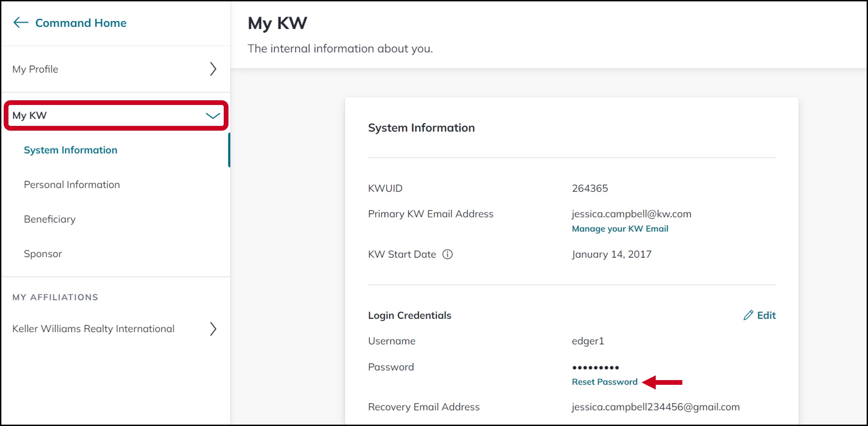Open the Manage your KW Email link
The height and width of the screenshot is (426, 868).
pyautogui.click(x=620, y=229)
